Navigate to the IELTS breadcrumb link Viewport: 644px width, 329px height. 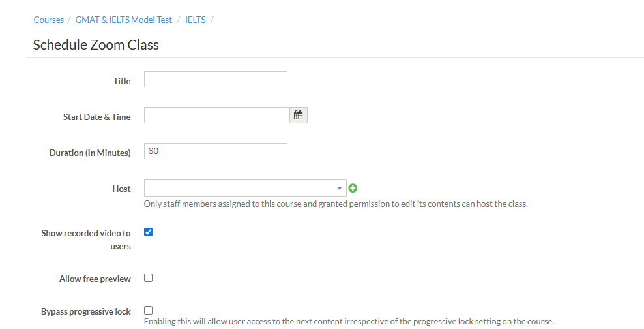(196, 20)
